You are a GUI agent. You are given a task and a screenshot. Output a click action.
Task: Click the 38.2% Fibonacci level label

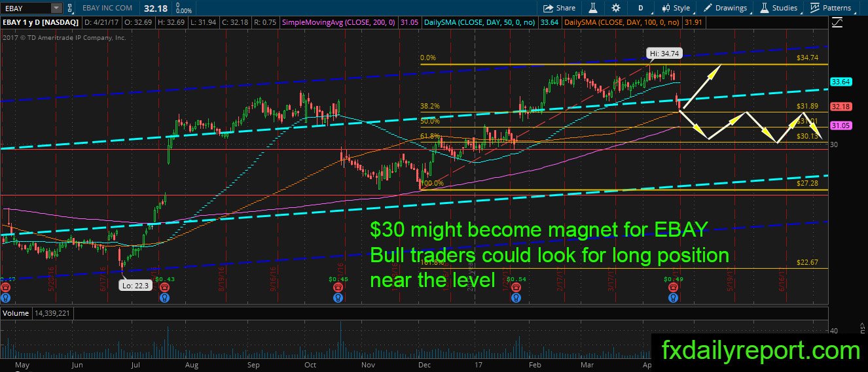pos(430,105)
